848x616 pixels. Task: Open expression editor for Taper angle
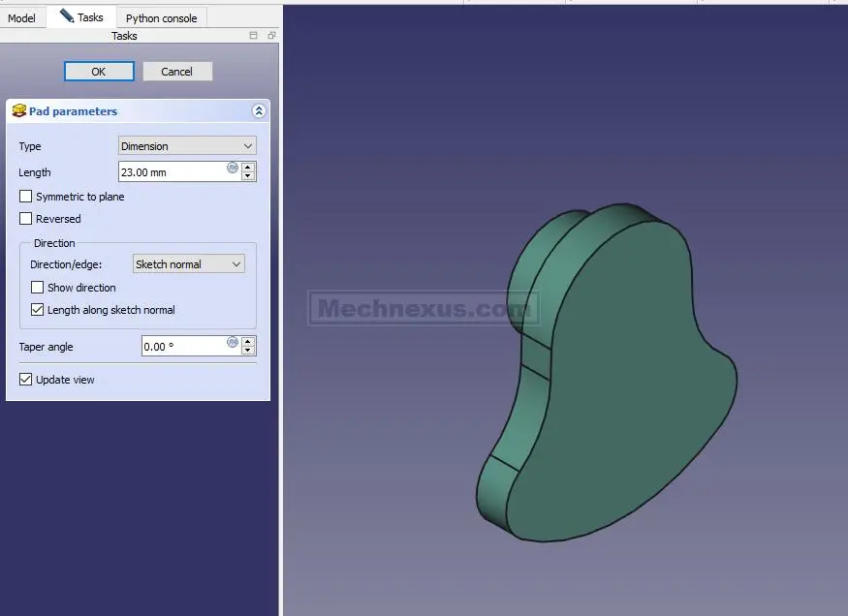coord(233,342)
